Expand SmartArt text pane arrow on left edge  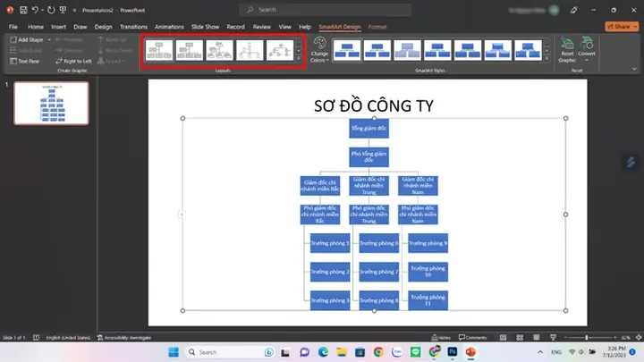(x=181, y=215)
